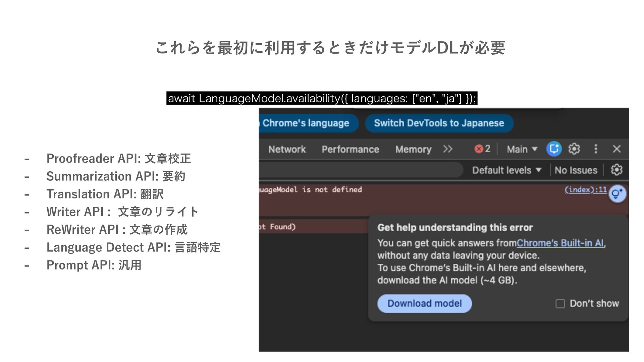644x362 pixels.
Task: Click Switch DevTools to Japanese button
Action: [439, 123]
